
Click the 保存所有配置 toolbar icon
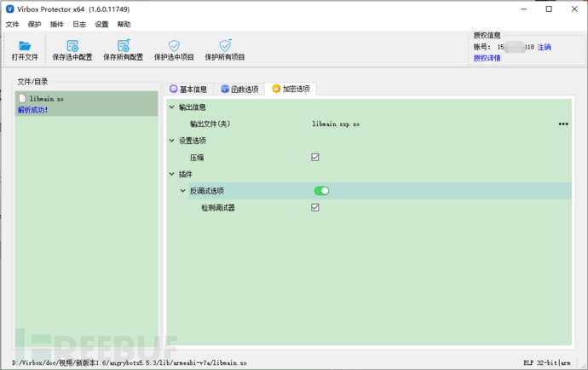click(124, 45)
